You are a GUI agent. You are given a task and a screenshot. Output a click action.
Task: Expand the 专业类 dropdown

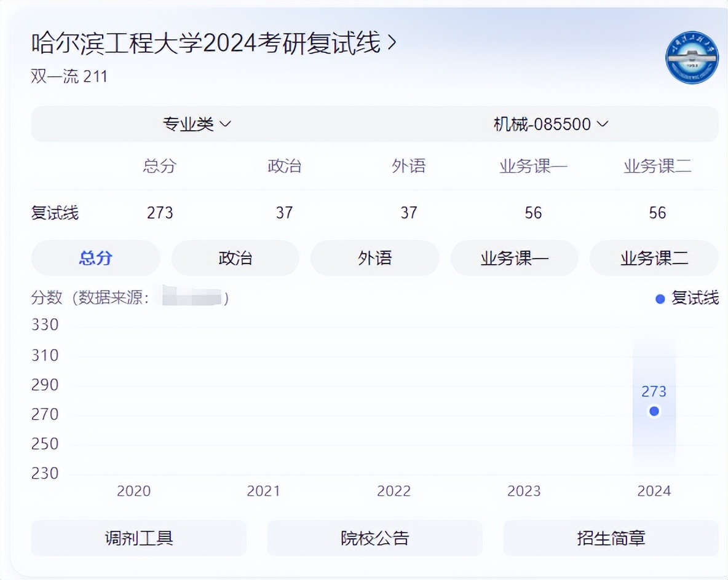(197, 124)
